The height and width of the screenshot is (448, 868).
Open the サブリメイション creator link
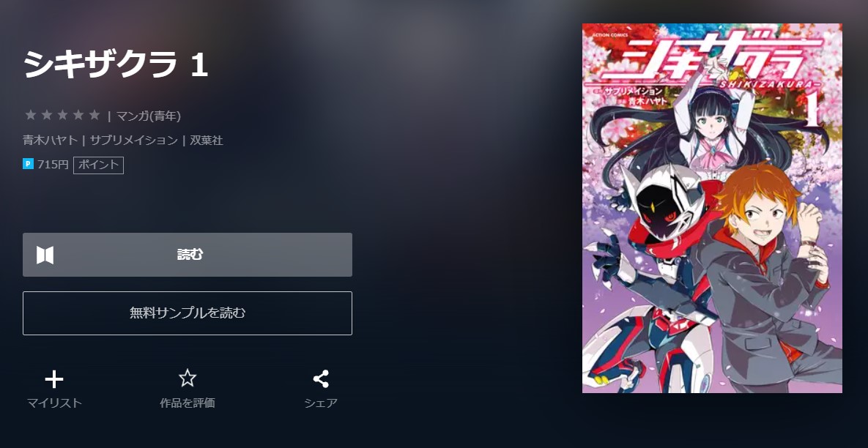pyautogui.click(x=134, y=141)
